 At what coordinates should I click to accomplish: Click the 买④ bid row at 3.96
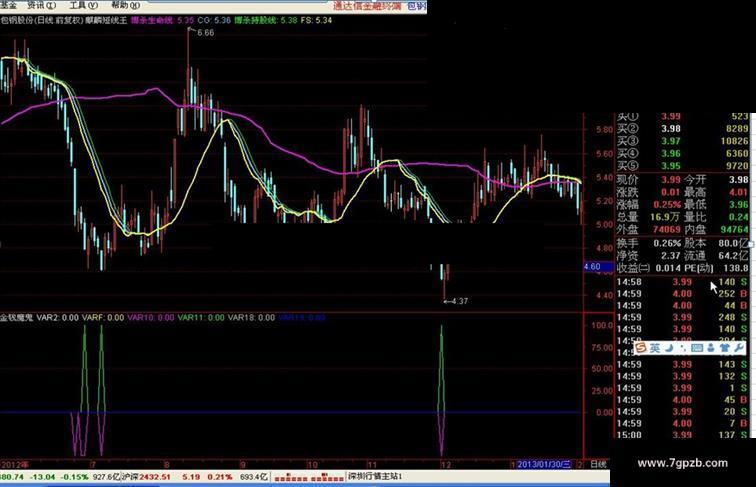click(682, 154)
